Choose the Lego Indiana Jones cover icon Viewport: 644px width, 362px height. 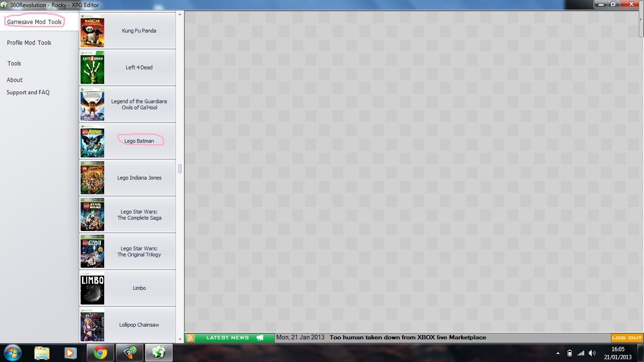(92, 178)
